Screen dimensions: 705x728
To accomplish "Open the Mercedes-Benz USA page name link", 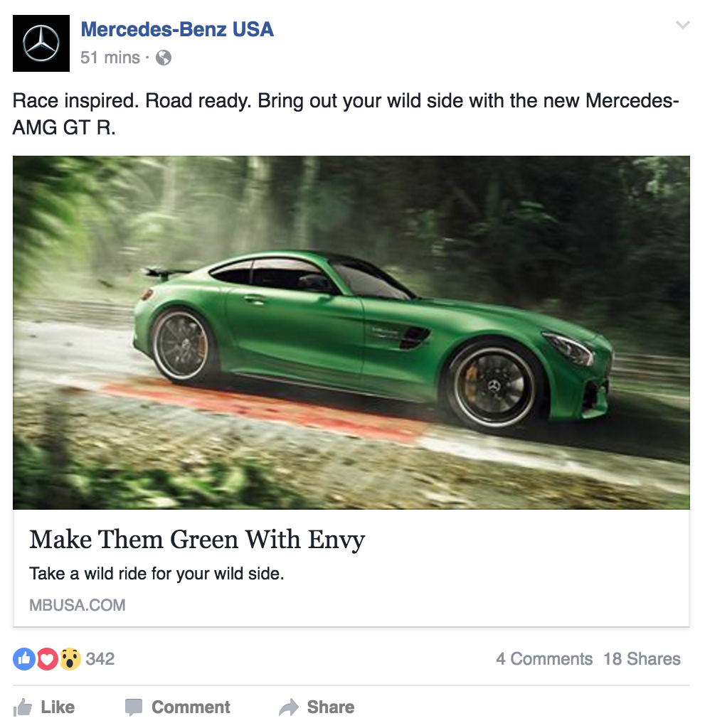I will point(177,29).
